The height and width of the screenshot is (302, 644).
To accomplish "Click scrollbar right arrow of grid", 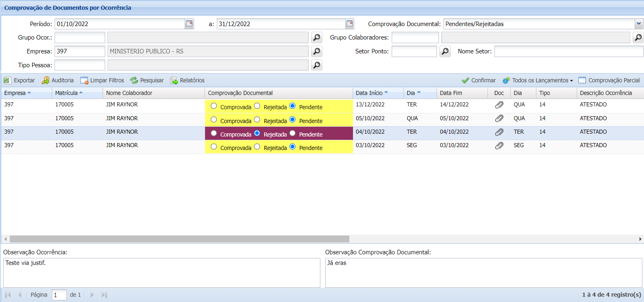I will click(640, 239).
